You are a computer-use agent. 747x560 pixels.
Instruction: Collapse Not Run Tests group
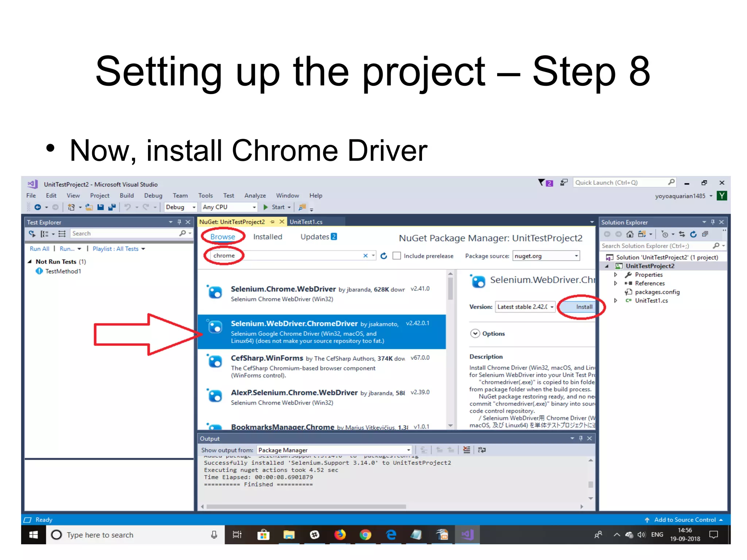click(x=30, y=262)
